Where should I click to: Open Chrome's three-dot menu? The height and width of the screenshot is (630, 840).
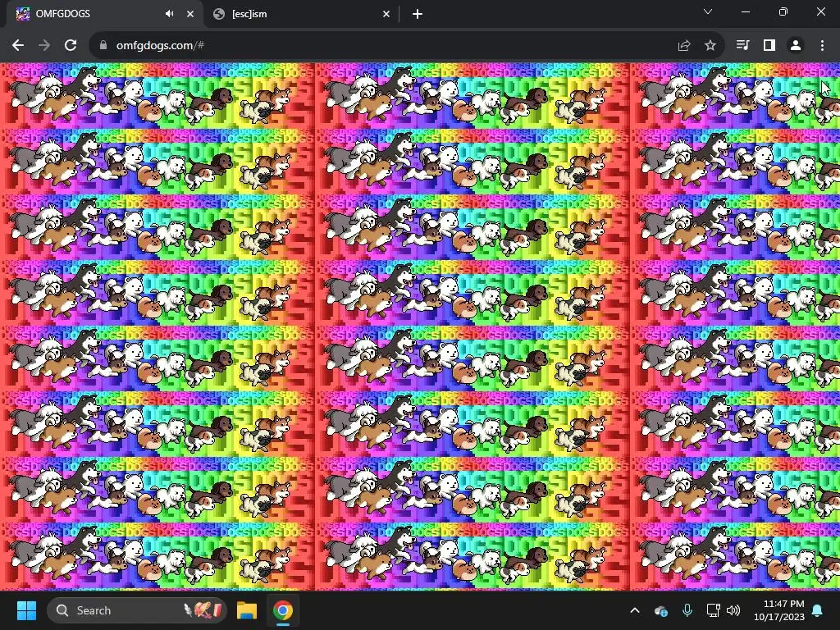pos(822,46)
